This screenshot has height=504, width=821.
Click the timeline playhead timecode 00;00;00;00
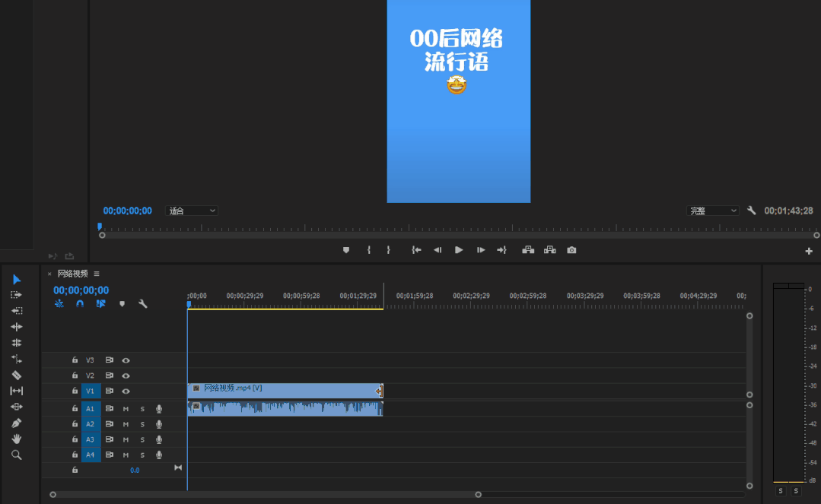[81, 290]
